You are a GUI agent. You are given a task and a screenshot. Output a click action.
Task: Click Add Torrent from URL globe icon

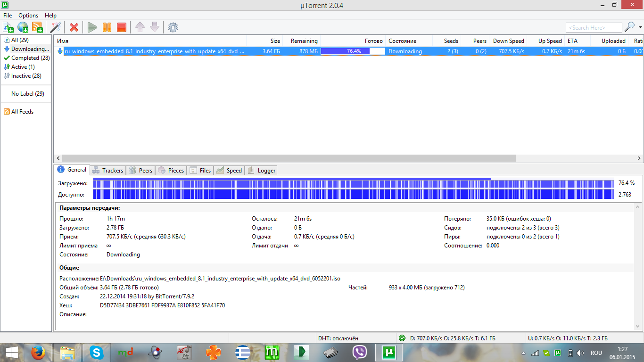coord(23,27)
